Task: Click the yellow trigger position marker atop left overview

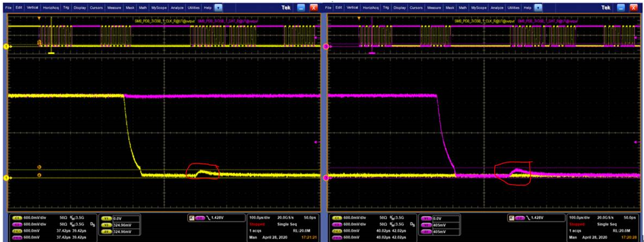Action: (39, 18)
